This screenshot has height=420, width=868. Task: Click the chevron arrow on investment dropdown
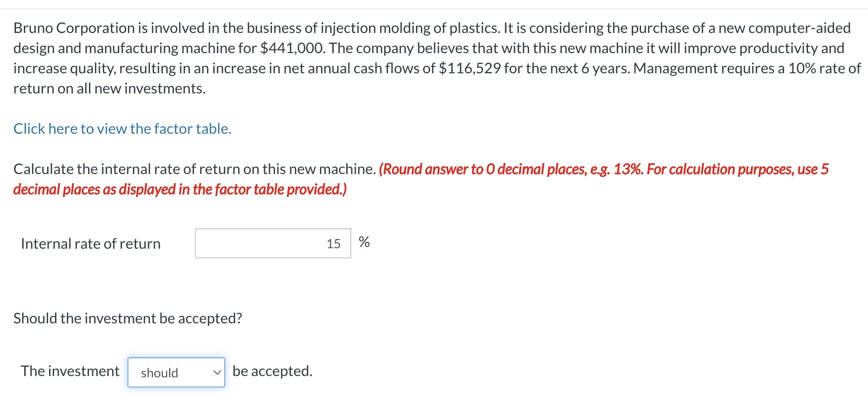(x=217, y=373)
